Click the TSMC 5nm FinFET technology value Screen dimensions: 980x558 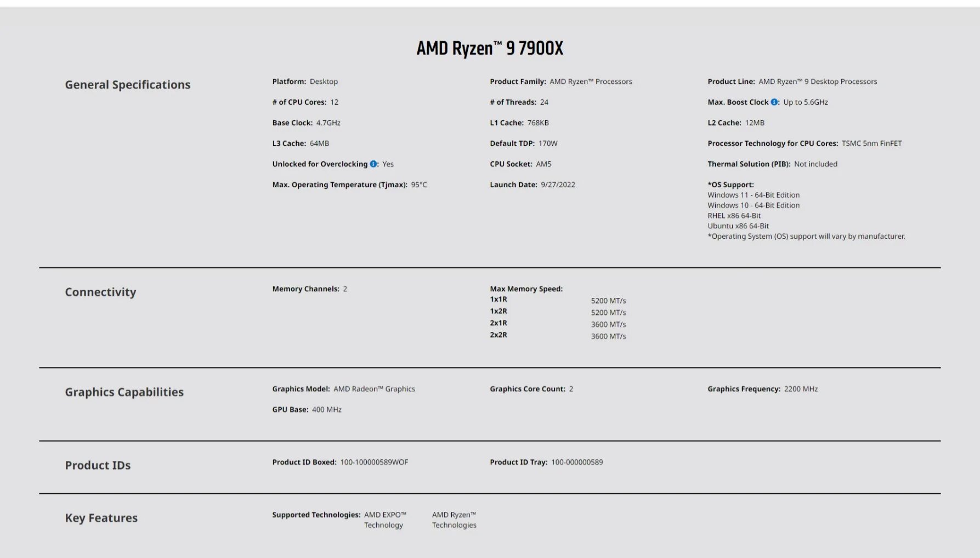tap(872, 143)
